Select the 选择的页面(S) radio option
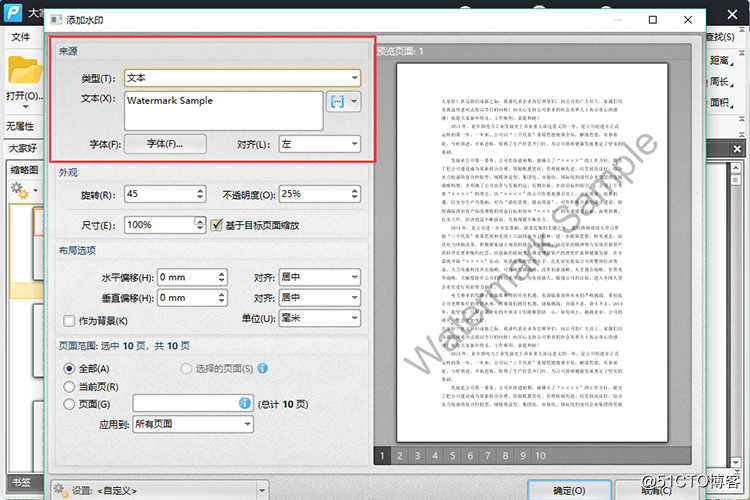750x500 pixels. click(186, 368)
